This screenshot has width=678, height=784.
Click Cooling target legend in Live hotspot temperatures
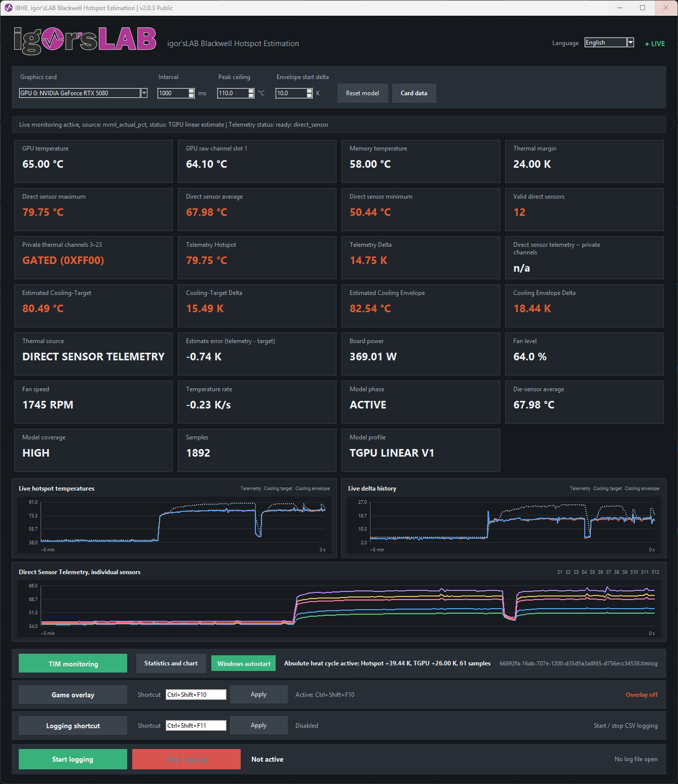click(278, 489)
